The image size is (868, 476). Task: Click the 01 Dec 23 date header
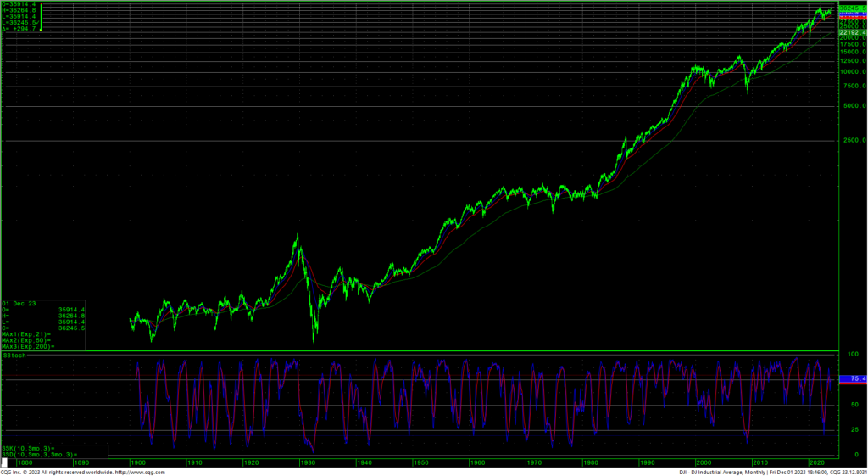click(17, 303)
